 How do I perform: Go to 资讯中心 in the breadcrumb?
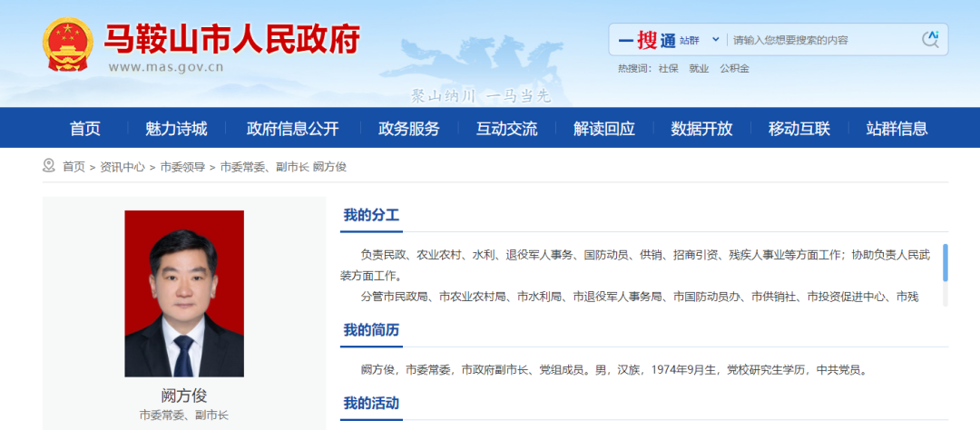pos(122,167)
